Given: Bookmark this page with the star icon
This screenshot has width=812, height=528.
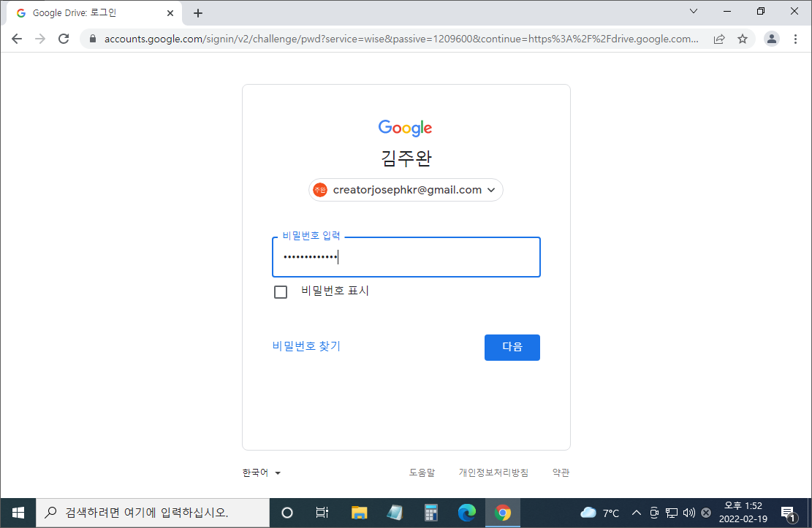Looking at the screenshot, I should pyautogui.click(x=743, y=39).
